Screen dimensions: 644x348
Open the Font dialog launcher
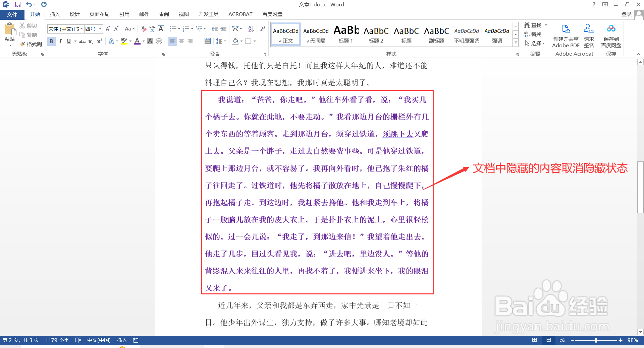pyautogui.click(x=164, y=54)
